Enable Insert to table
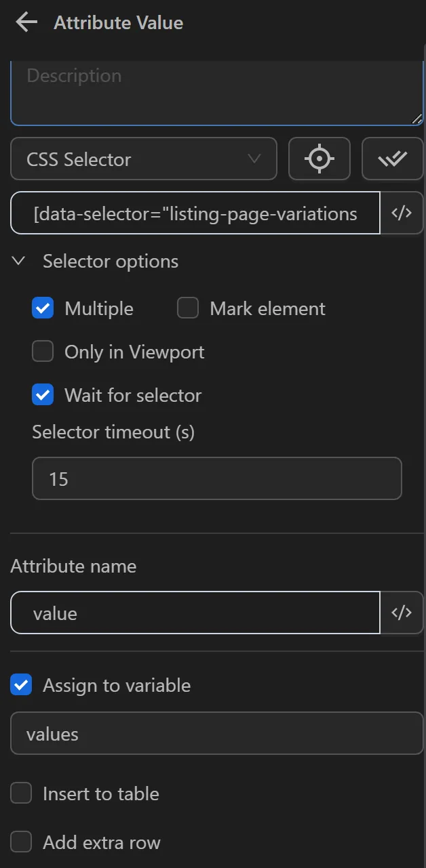 [21, 793]
